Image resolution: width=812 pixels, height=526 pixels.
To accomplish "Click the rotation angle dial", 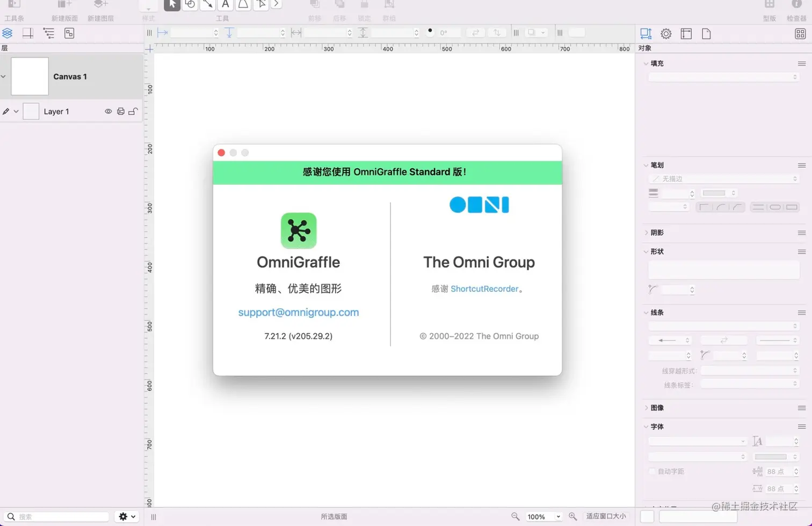I will 430,31.
